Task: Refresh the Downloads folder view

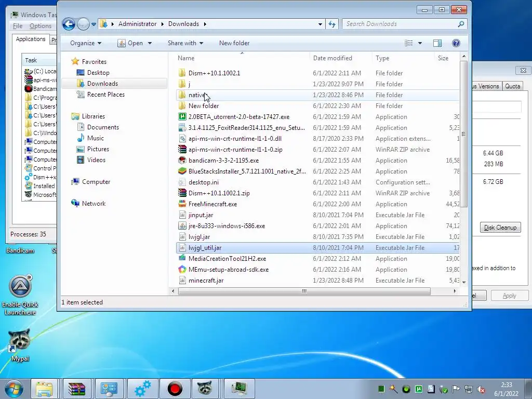Action: coord(332,24)
